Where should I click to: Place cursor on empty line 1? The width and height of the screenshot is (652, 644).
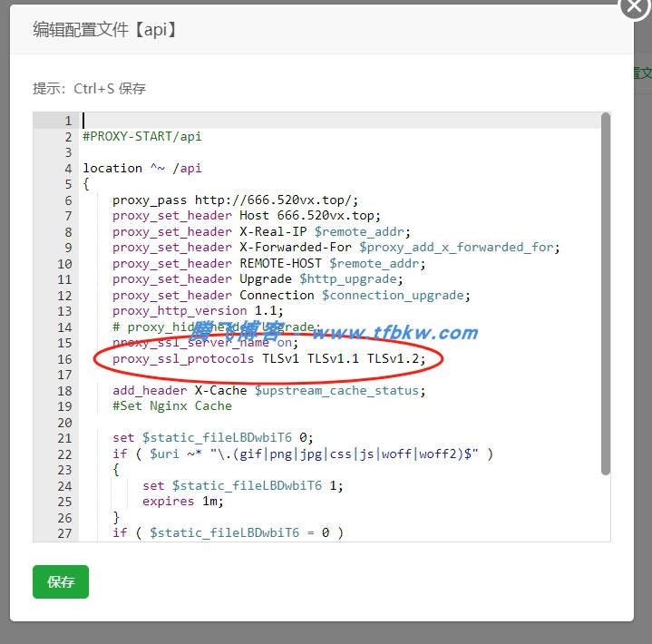341,121
